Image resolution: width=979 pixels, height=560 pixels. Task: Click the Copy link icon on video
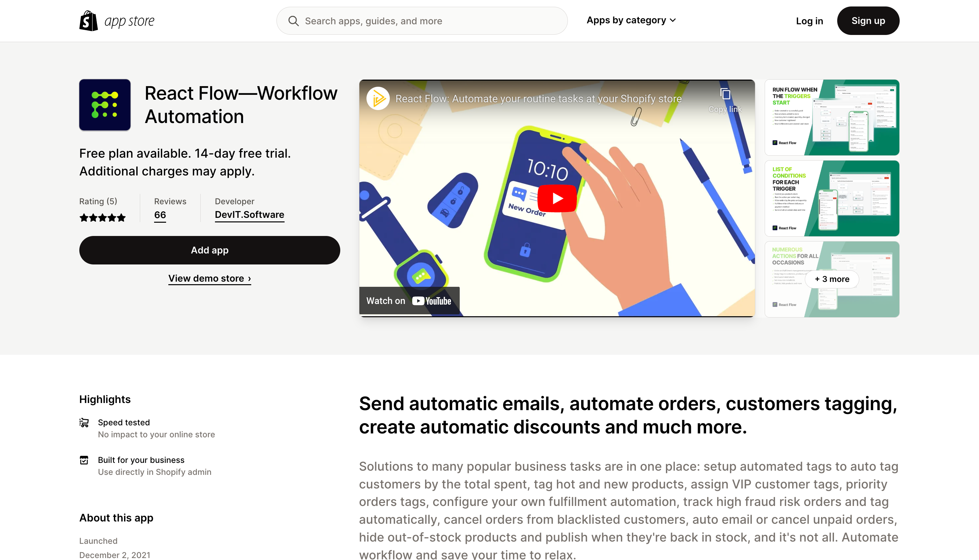tap(725, 94)
